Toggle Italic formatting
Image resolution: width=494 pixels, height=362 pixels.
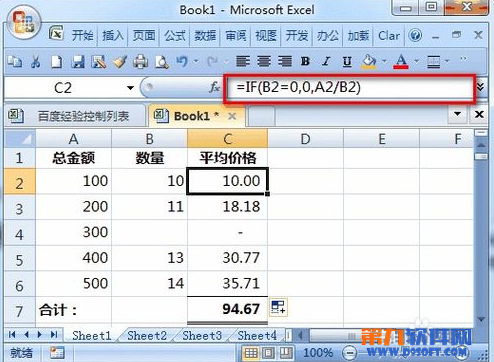(x=326, y=61)
